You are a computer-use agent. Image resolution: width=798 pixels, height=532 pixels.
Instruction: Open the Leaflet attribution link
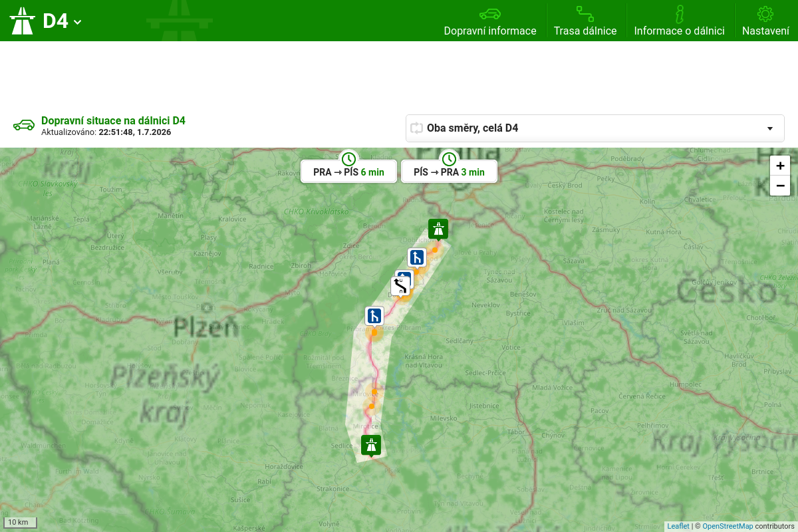pyautogui.click(x=678, y=526)
